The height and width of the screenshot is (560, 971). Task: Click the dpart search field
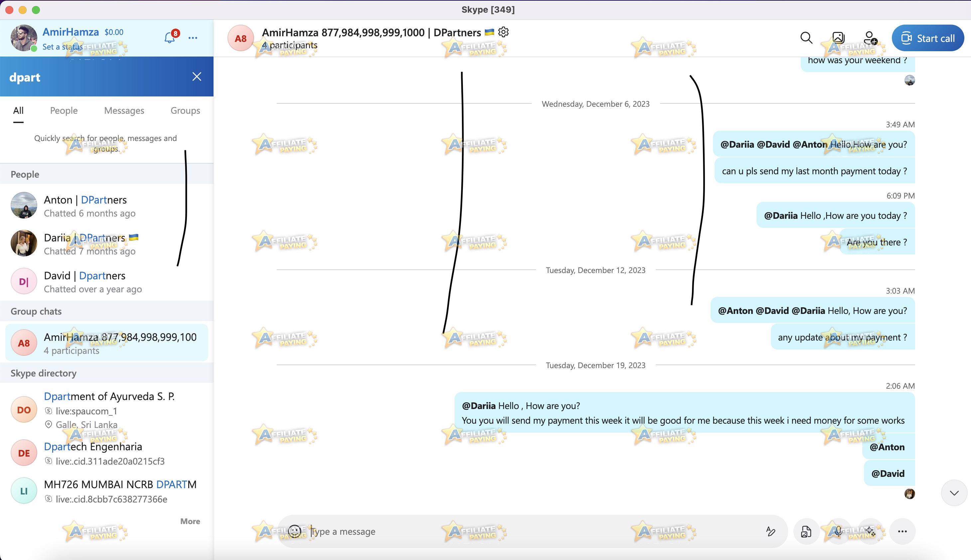[96, 77]
